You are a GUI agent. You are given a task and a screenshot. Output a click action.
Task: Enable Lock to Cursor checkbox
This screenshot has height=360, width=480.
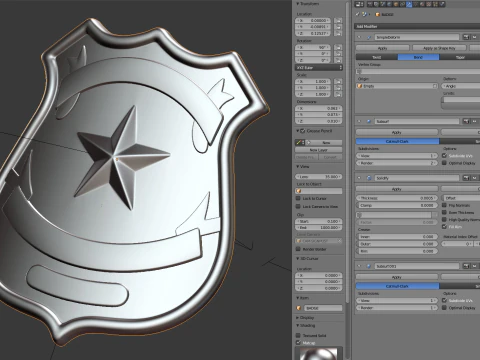(x=298, y=198)
